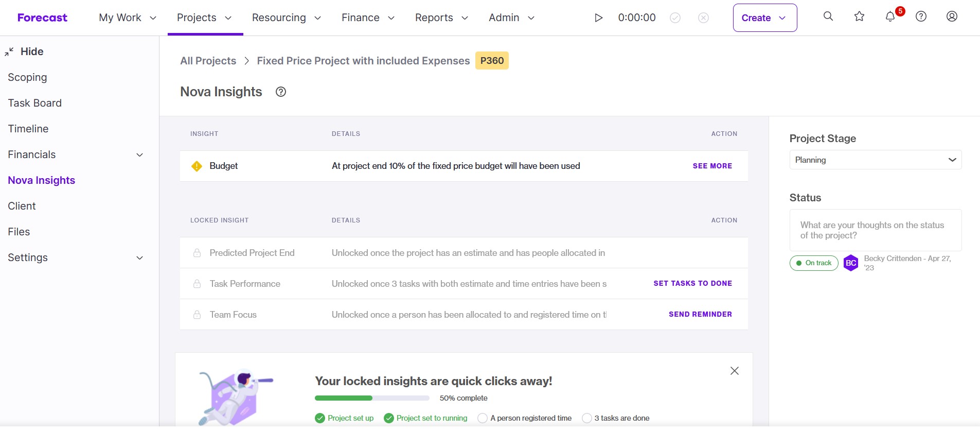Click 'Predicted Project End' row label
The image size is (980, 431).
point(252,253)
